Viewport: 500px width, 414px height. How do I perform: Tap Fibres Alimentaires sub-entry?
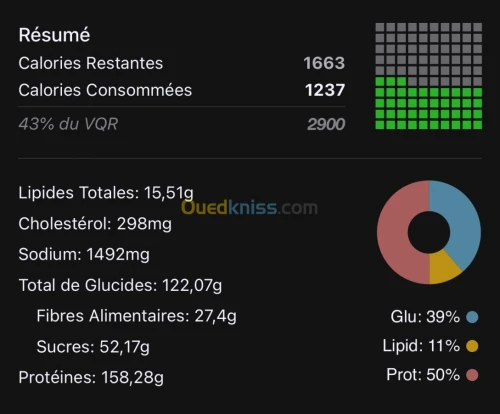pos(137,316)
